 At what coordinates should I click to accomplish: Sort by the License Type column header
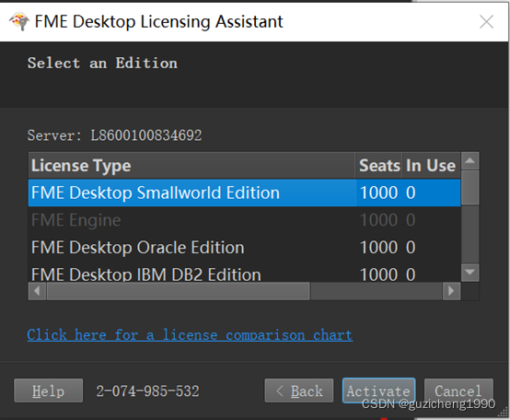pyautogui.click(x=191, y=165)
